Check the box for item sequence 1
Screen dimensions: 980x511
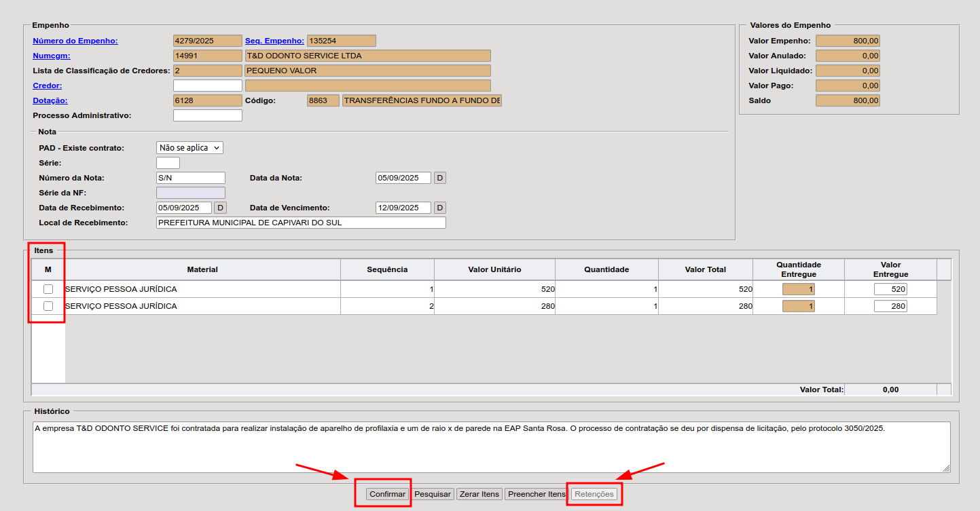(48, 289)
